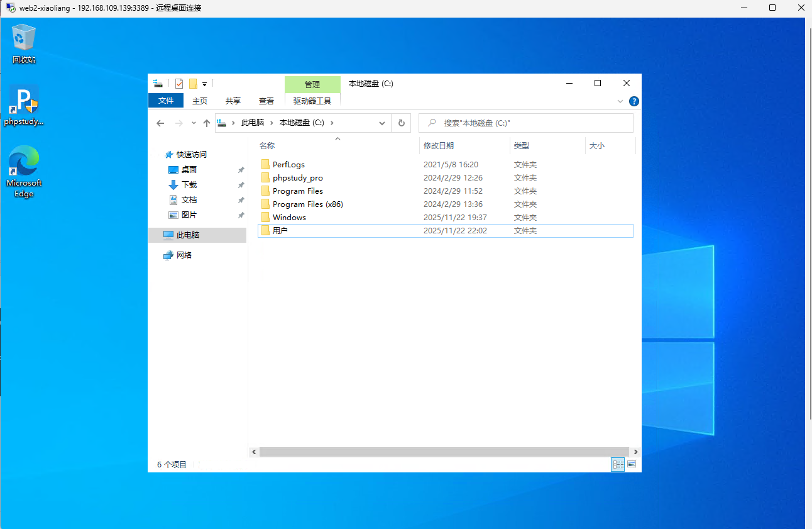812x529 pixels.
Task: Expand the chevron after 本地磁盘 (C:) in address bar
Action: point(332,123)
